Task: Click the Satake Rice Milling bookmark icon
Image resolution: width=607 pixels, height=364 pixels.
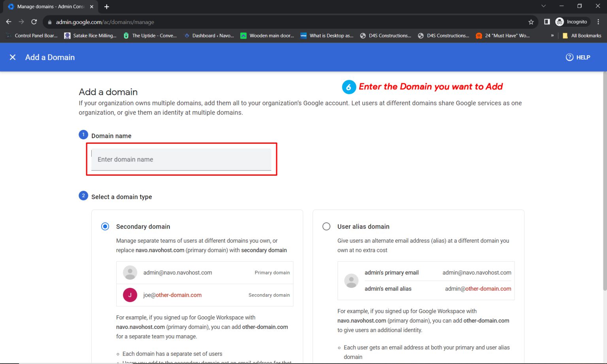Action: pos(67,36)
